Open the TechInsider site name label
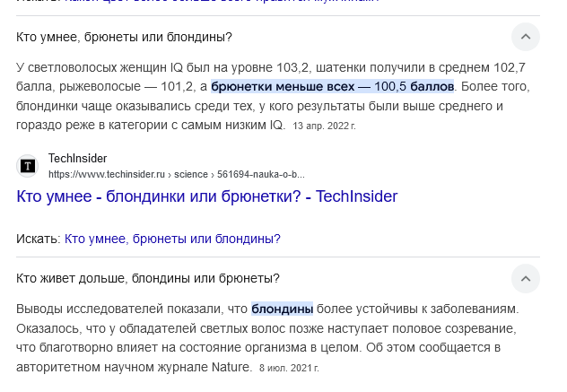Viewport: 567px width, 392px height. point(78,159)
